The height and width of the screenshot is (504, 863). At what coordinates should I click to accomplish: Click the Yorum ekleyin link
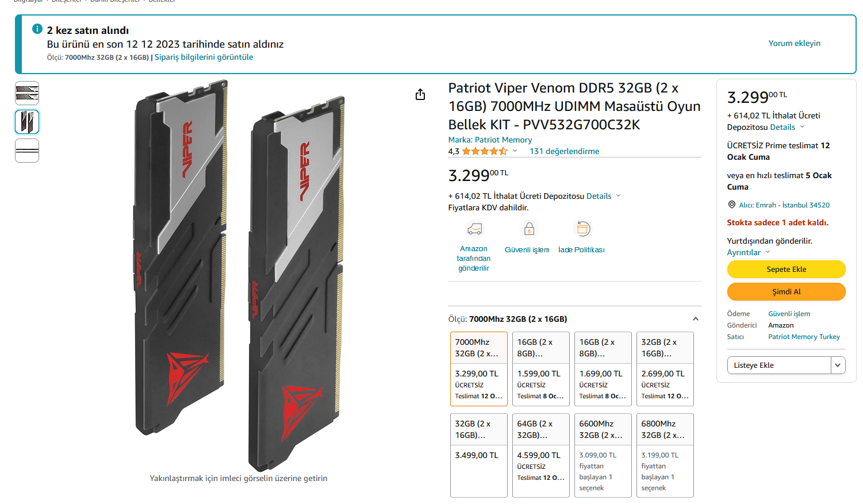(x=795, y=43)
